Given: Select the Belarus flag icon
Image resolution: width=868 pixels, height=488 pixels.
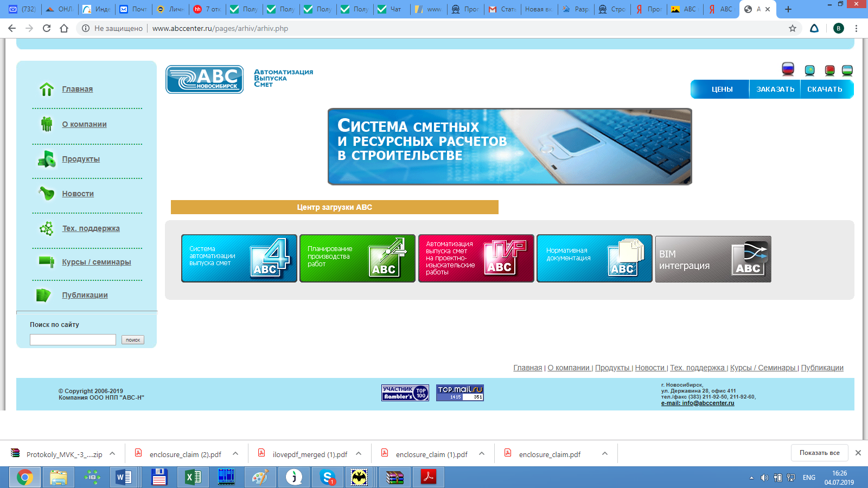Looking at the screenshot, I should click(829, 70).
